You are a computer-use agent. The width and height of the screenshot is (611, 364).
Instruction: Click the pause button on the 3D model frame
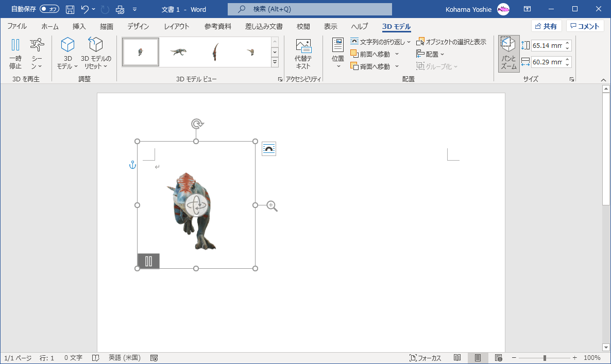coord(148,261)
